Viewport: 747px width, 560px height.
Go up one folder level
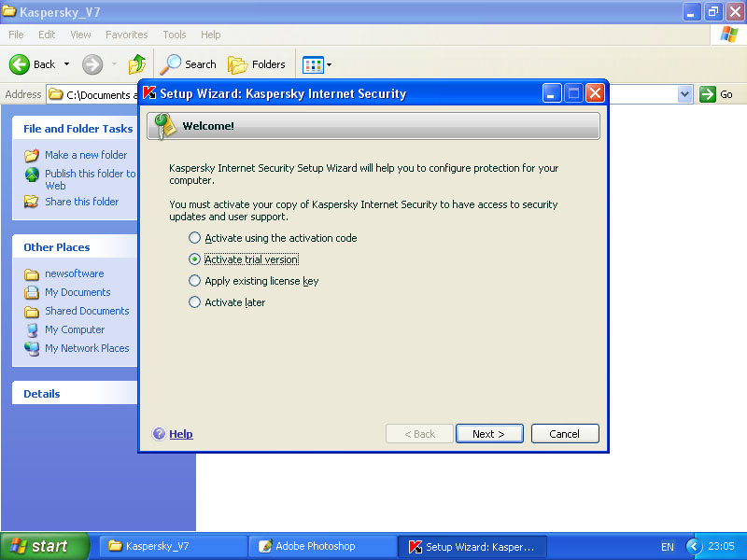tap(137, 64)
